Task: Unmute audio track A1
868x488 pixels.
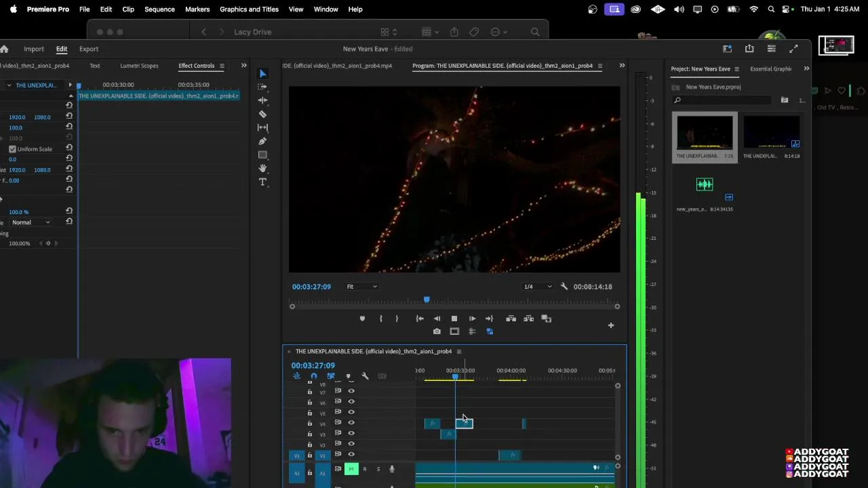Action: click(351, 469)
